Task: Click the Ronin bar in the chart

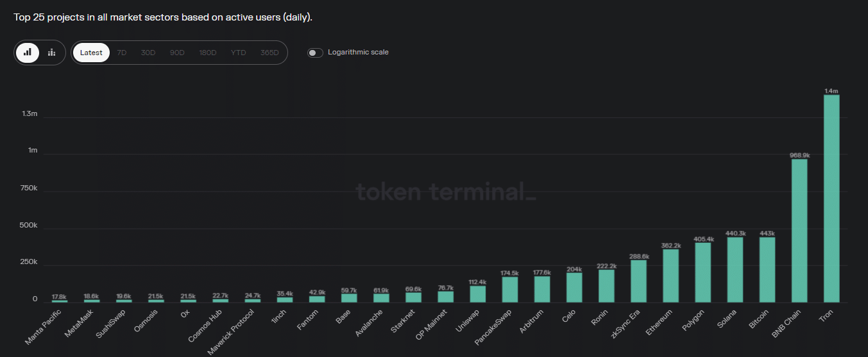Action: [607, 286]
